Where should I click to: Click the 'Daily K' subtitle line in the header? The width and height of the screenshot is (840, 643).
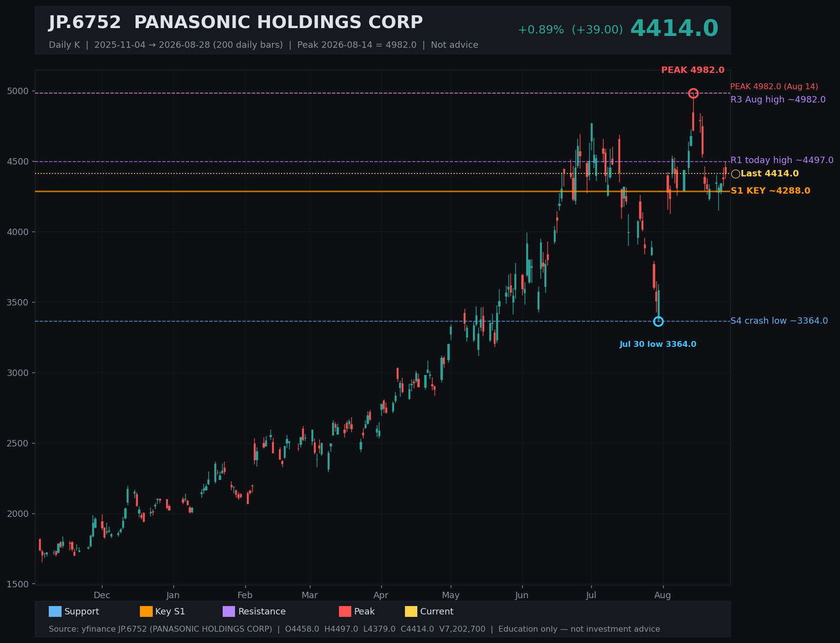pyautogui.click(x=264, y=45)
